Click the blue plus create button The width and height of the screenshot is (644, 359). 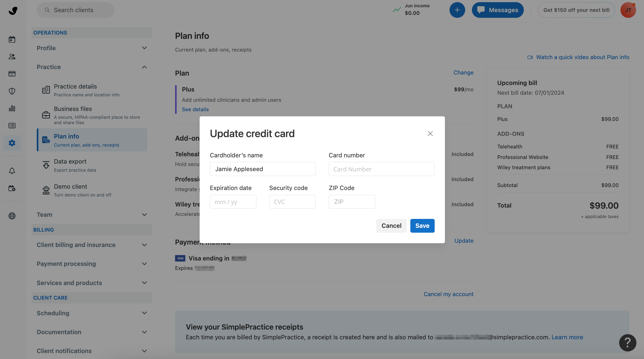[457, 10]
